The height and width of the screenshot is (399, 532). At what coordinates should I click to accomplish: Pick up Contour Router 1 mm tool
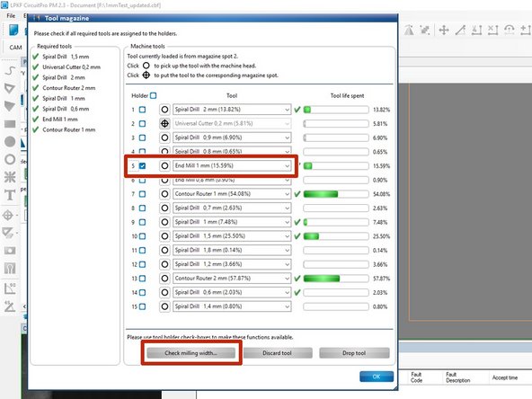164,194
